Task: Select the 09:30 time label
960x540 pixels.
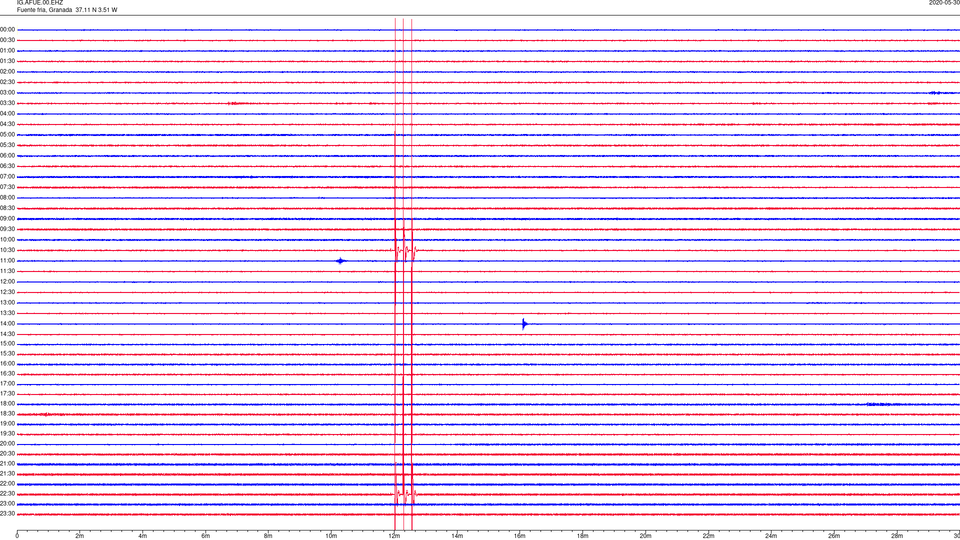Action: pos(7,230)
